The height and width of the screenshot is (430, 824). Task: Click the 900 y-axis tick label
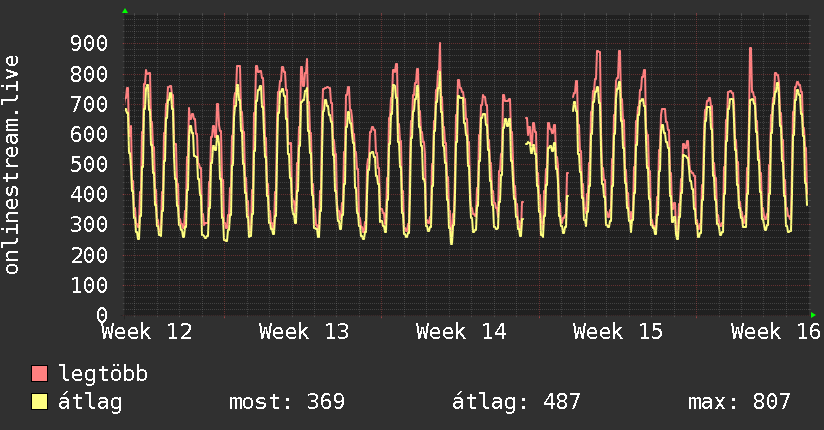point(89,44)
